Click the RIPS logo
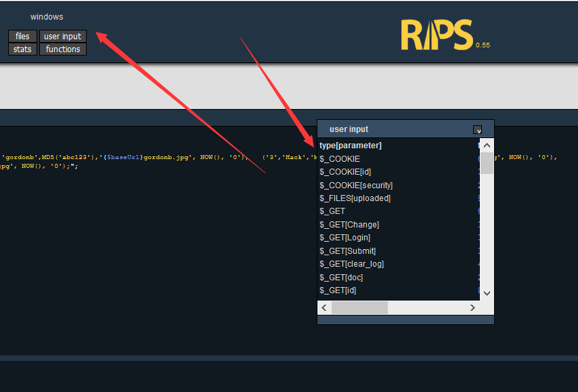Image resolution: width=578 pixels, height=392 pixels. (x=437, y=35)
